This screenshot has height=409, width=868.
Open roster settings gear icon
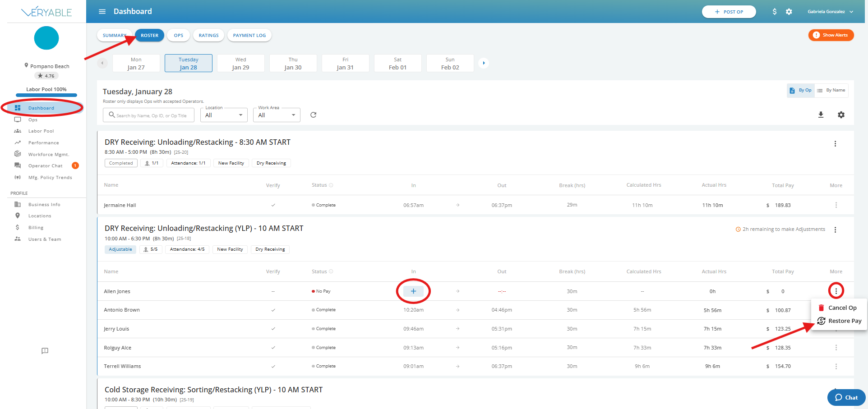[841, 115]
